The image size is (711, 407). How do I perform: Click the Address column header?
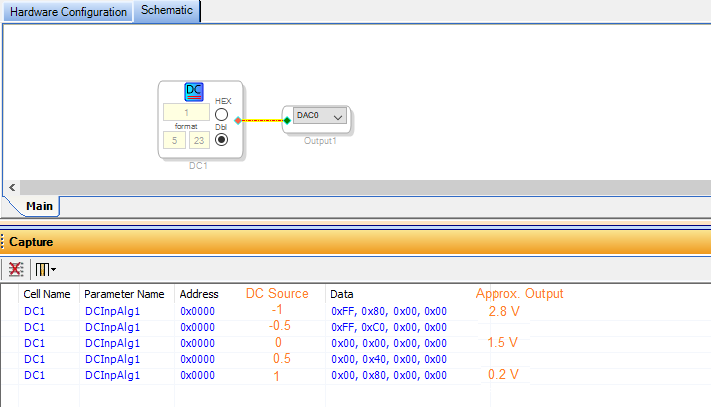point(199,294)
